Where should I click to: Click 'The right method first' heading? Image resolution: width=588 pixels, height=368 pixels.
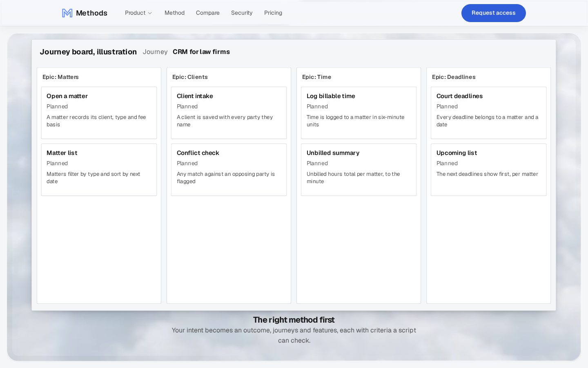coord(294,320)
